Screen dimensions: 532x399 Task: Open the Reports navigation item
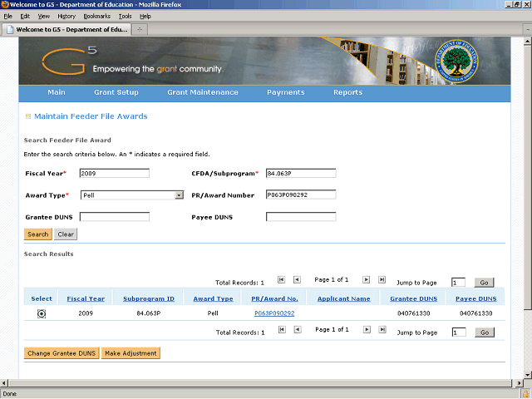[347, 92]
